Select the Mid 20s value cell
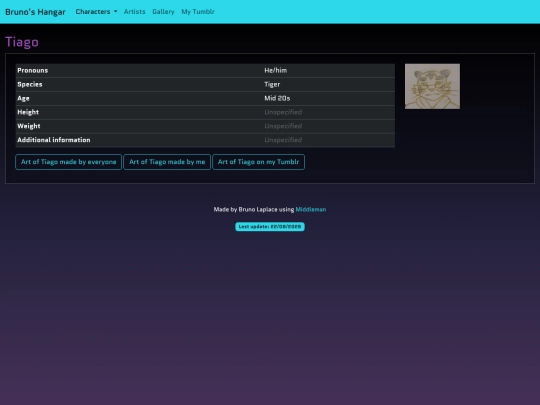The height and width of the screenshot is (405, 540). [277, 98]
